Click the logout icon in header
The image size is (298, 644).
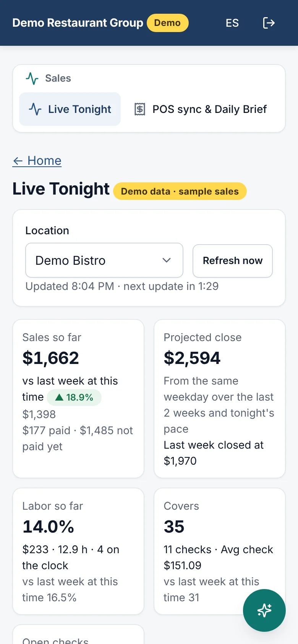click(x=269, y=23)
